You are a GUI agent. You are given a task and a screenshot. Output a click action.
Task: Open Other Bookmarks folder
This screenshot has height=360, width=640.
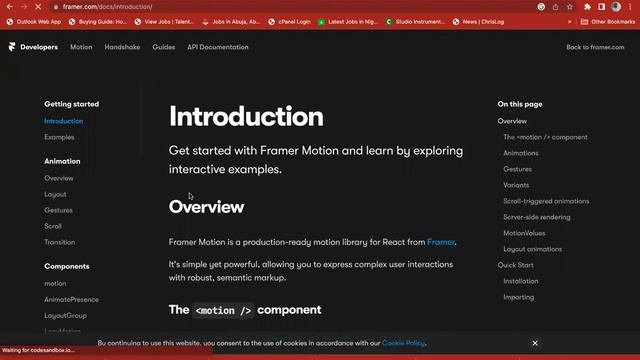click(x=608, y=22)
